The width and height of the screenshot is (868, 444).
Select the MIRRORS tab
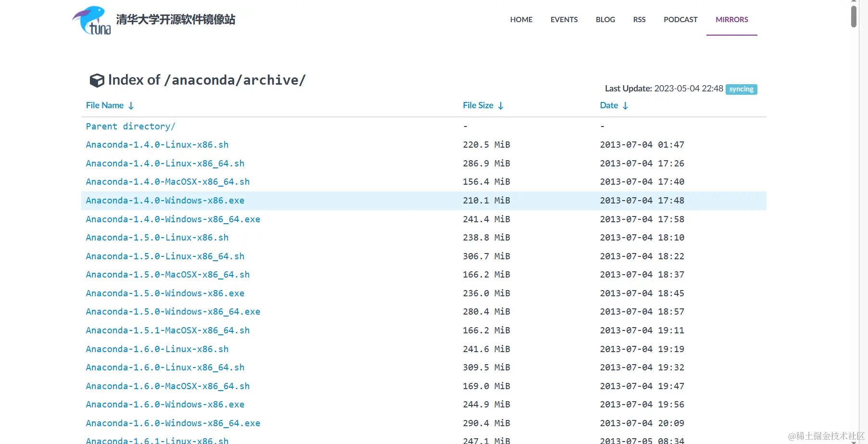tap(732, 20)
